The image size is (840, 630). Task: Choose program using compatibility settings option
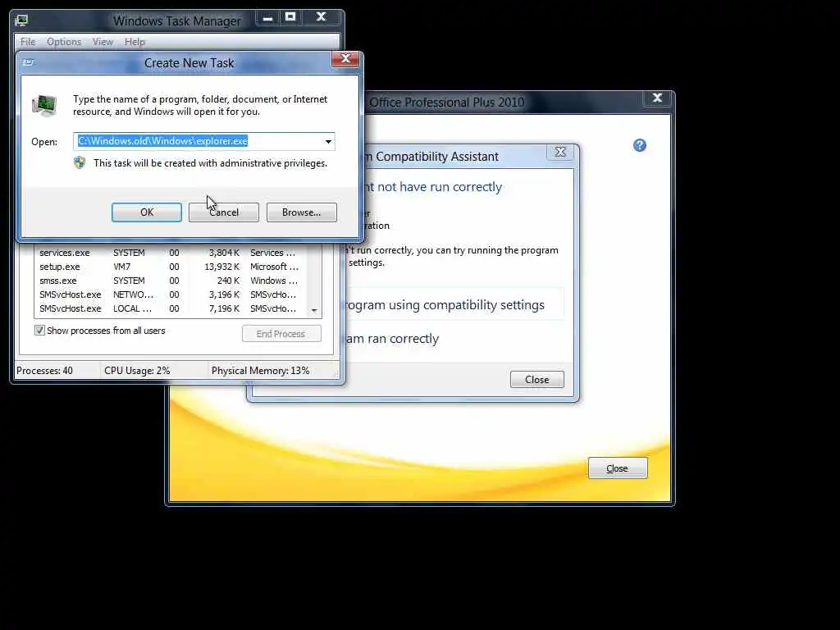454,305
